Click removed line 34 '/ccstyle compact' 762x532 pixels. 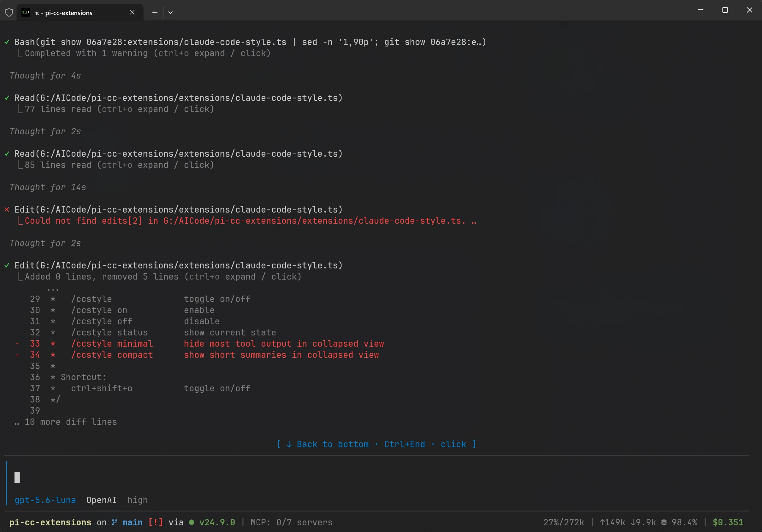[197, 355]
